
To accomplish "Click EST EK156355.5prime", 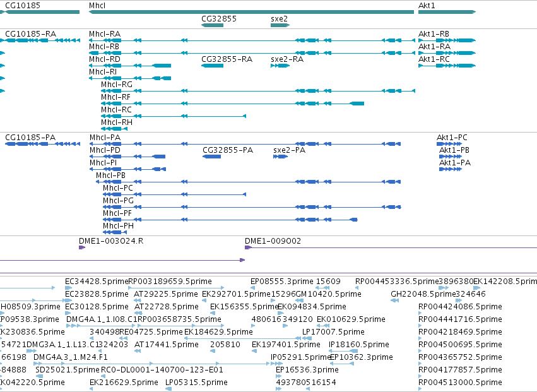I will coord(213,313).
